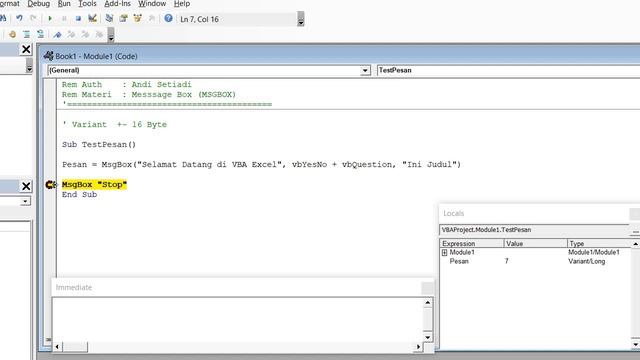
Task: Open the Window menu
Action: (x=152, y=4)
